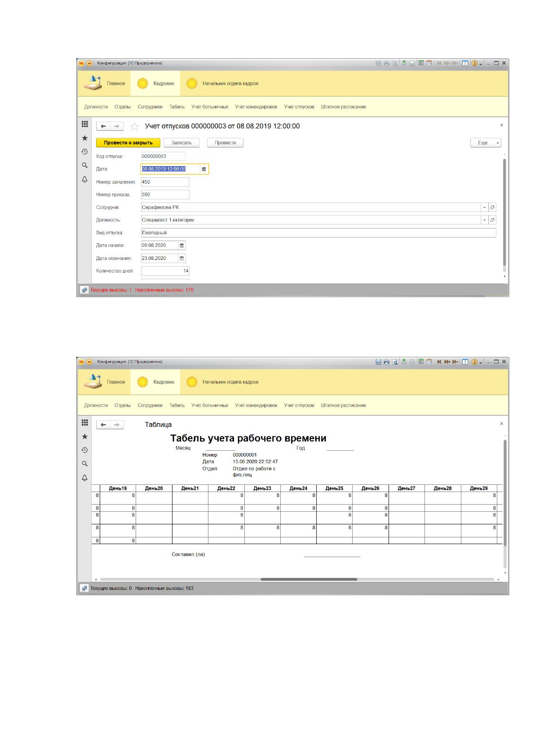Screen dimensions: 535x756
Task: Click the Провести и закрыть button
Action: tap(128, 143)
